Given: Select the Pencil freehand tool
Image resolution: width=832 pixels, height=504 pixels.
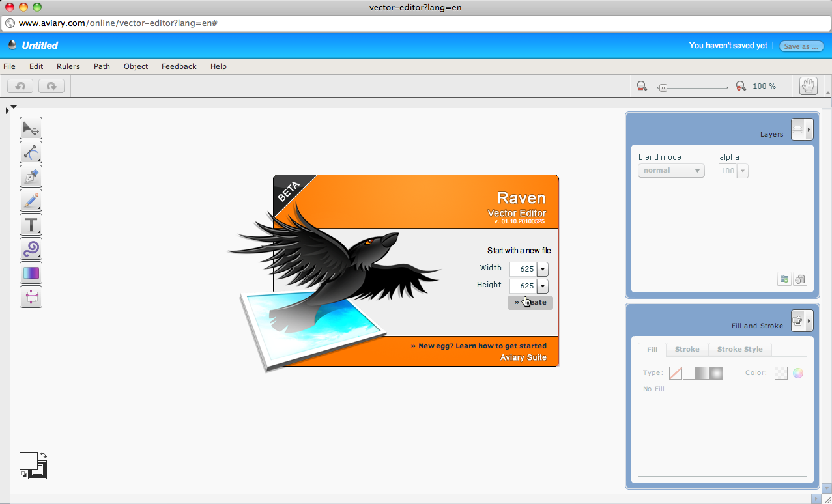Looking at the screenshot, I should tap(31, 201).
